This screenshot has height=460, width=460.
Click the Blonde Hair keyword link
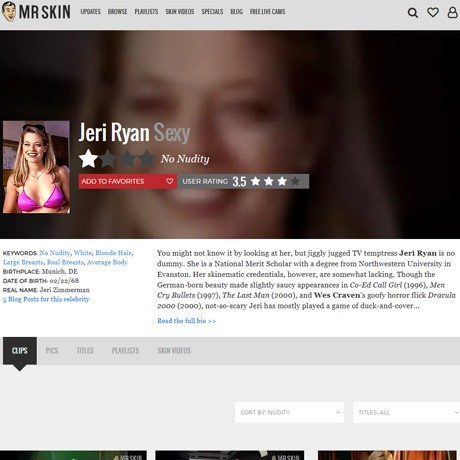click(113, 253)
